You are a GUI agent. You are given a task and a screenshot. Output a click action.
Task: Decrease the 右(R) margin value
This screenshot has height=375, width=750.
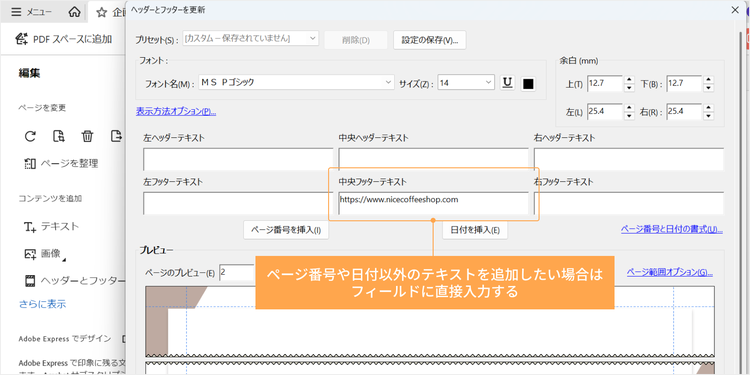pos(709,116)
